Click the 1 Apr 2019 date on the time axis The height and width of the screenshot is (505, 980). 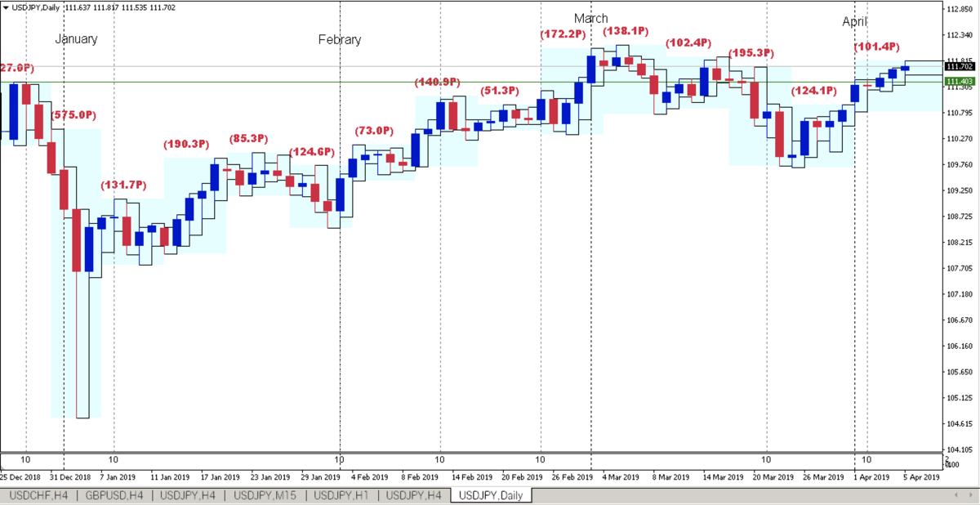coord(872,477)
